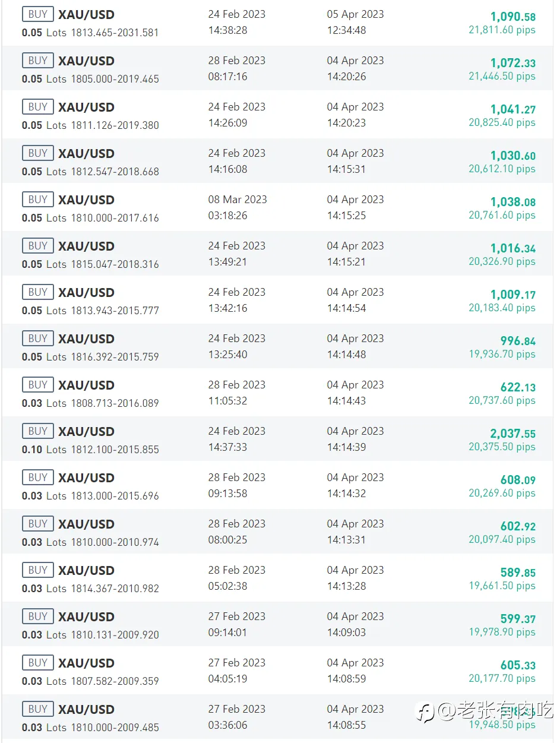Screen dimensions: 560x743
Task: Click BUY badge on 1807.582-2009.359 trade
Action: tap(37, 663)
